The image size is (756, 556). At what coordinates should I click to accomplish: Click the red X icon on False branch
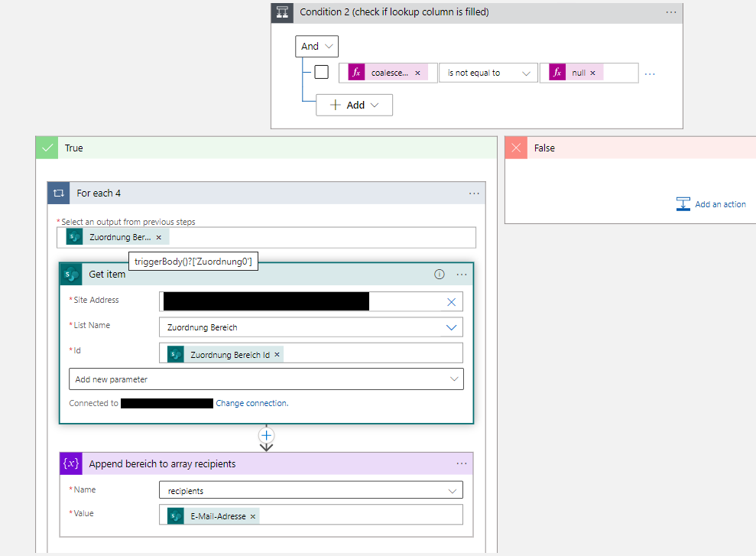(x=516, y=148)
